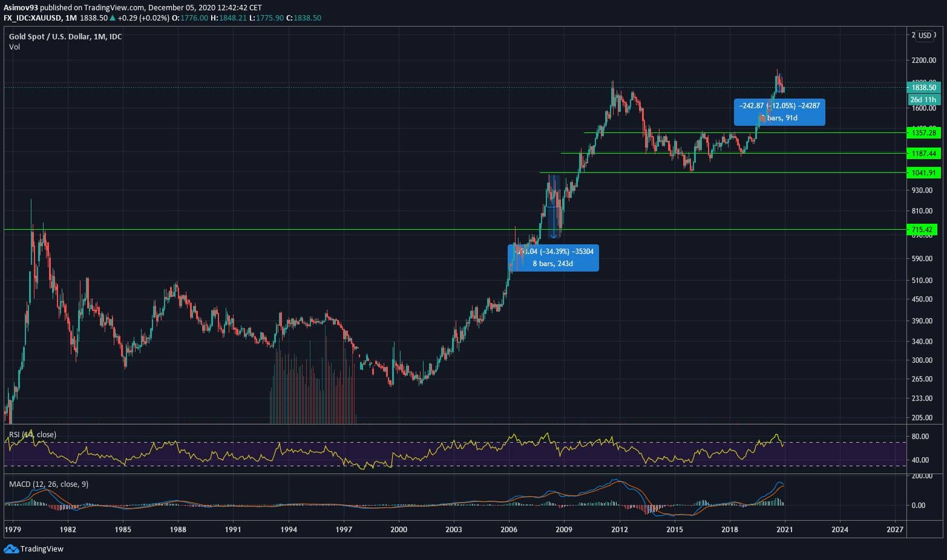Click the C:1838.50 close value
Viewport: 947px width, 560px height.
[304, 18]
